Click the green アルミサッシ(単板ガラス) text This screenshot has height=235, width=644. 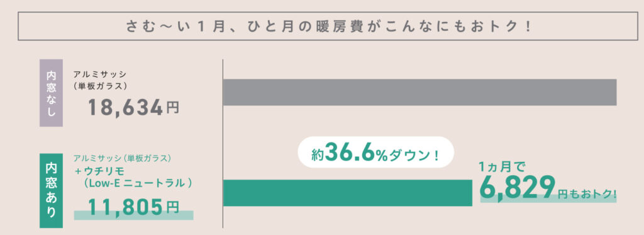click(x=122, y=158)
